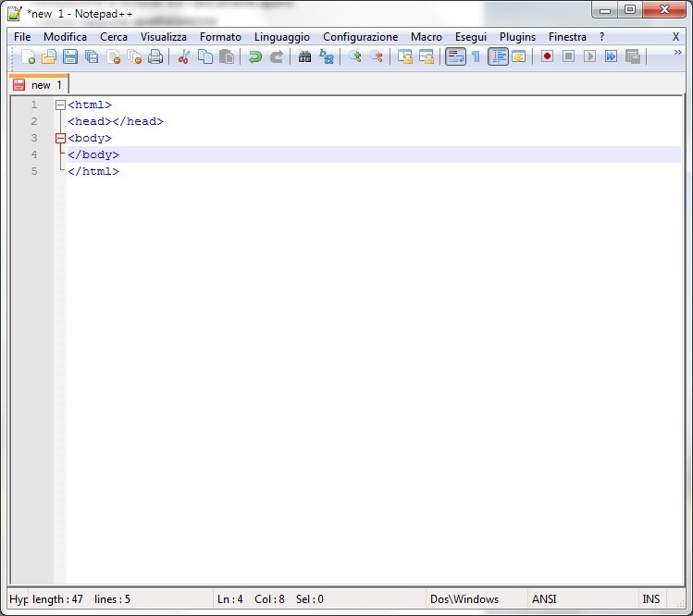Start macro recording red dot

coord(547,56)
